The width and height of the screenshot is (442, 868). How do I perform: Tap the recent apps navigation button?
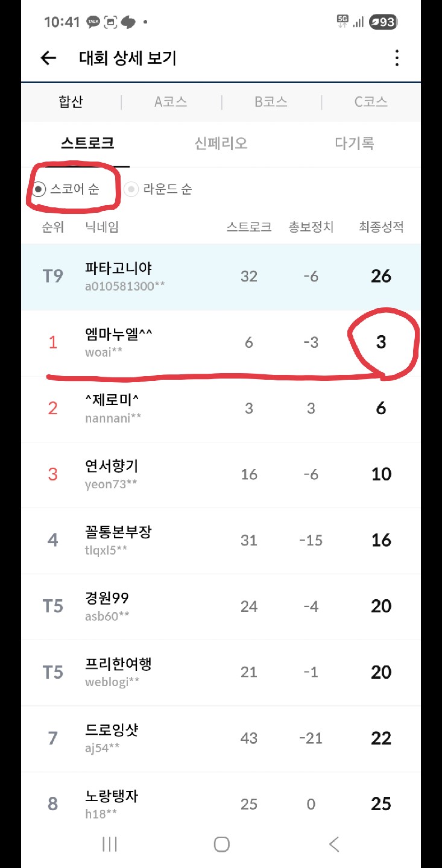(109, 844)
